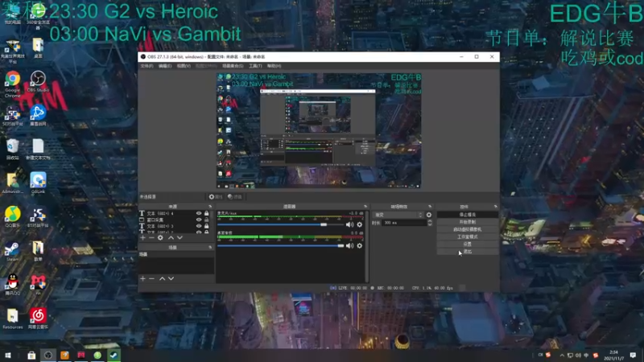The image size is (644, 362).
Task: Pop out the Audio Mixer dock
Action: click(365, 207)
